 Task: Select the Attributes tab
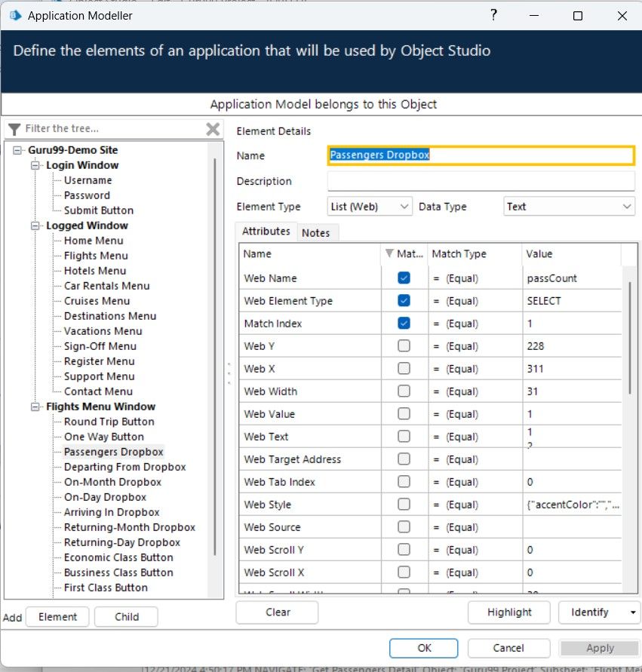coord(266,232)
